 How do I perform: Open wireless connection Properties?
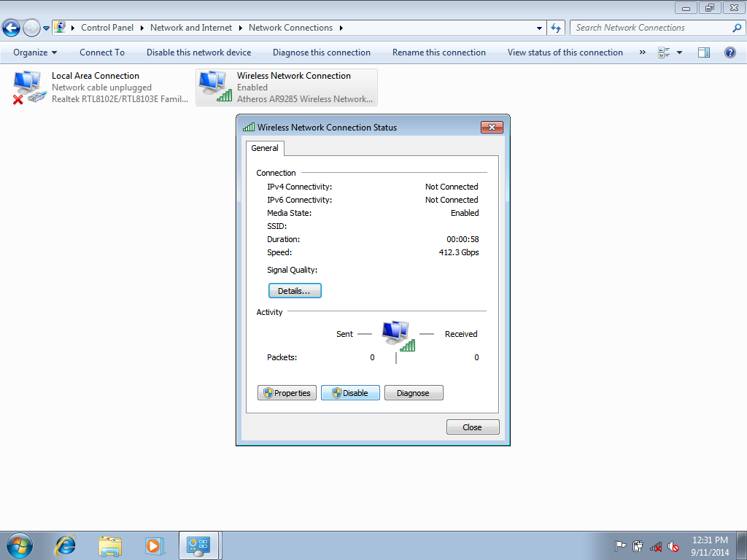[x=287, y=393]
